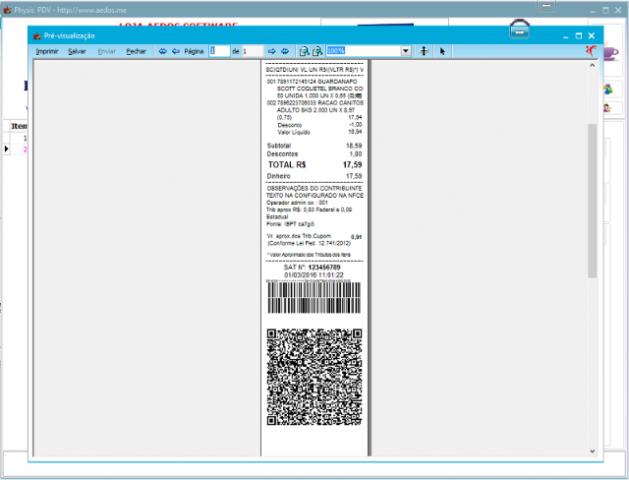Click the Página number input field
The width and height of the screenshot is (629, 480).
click(219, 51)
